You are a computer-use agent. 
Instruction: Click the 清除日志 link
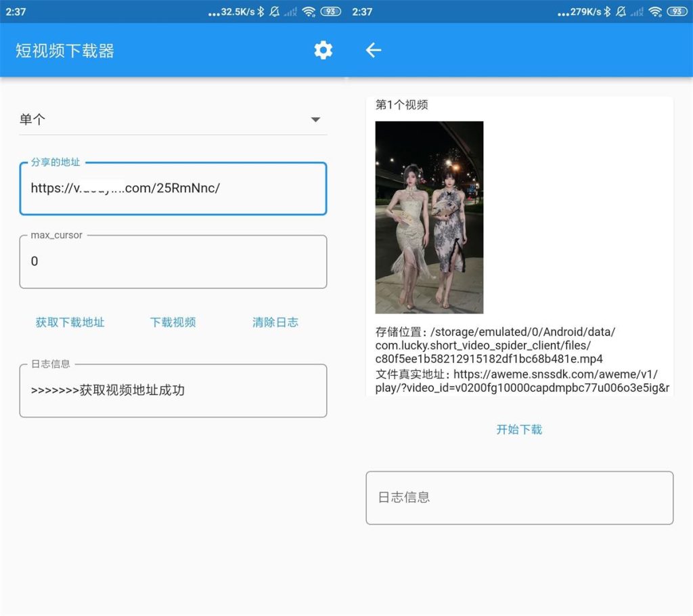[274, 323]
